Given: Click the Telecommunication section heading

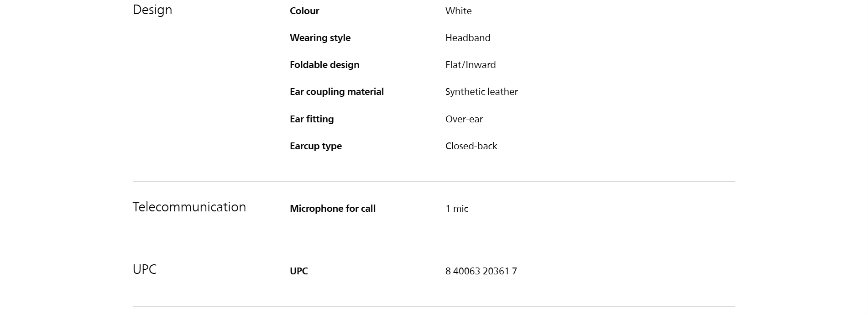Looking at the screenshot, I should (x=189, y=207).
